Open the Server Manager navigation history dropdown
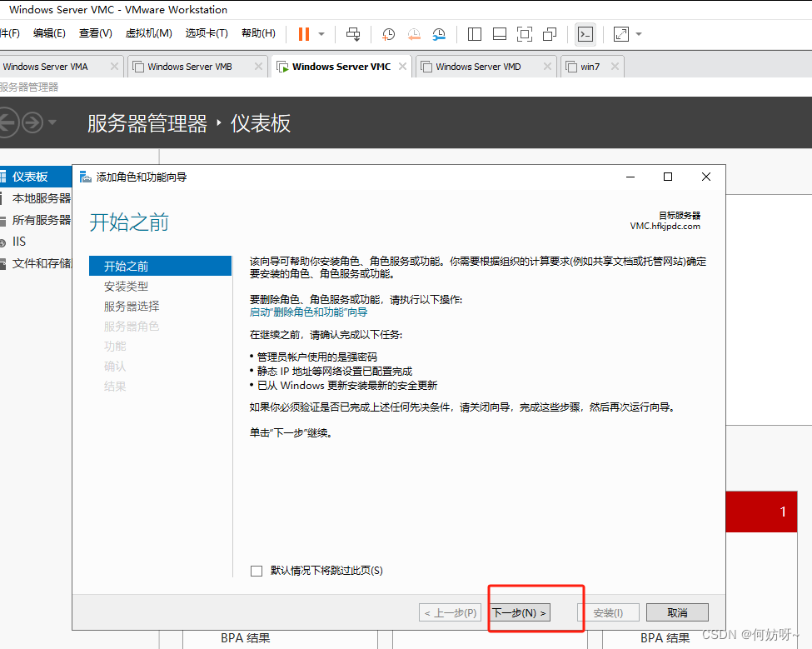812x649 pixels. pos(52,123)
